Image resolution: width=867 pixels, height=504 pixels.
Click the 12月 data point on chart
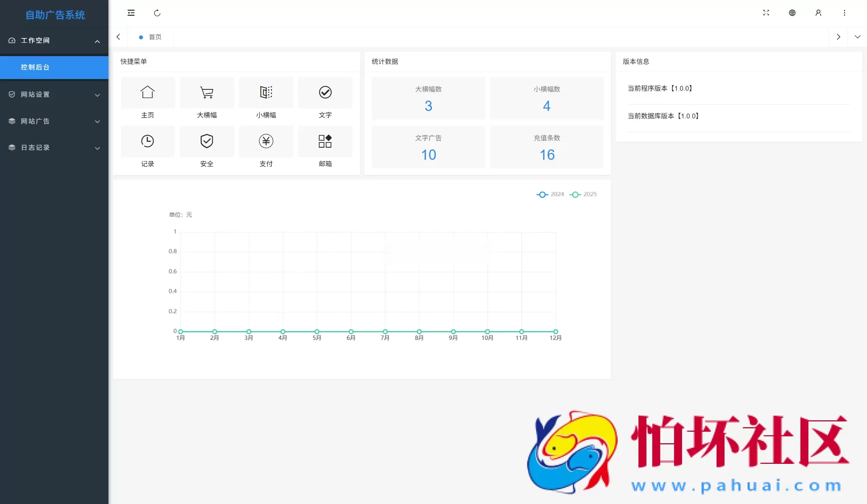556,332
